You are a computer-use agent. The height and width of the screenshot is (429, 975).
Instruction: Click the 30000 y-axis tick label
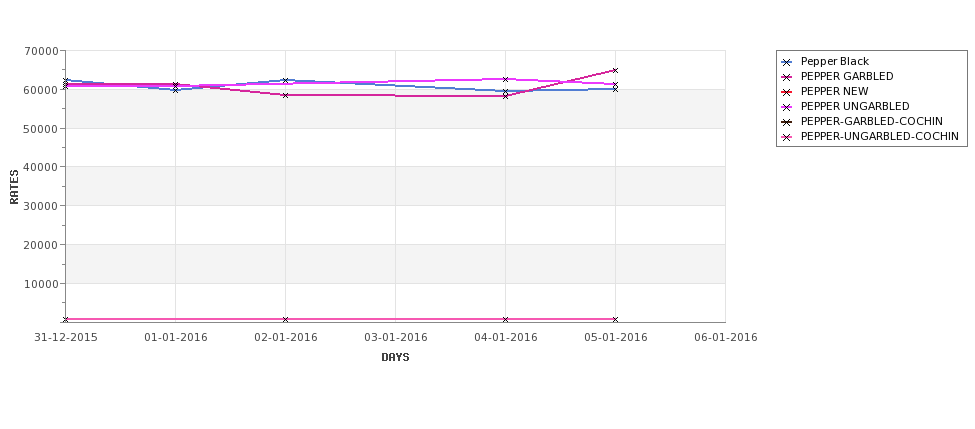point(44,206)
